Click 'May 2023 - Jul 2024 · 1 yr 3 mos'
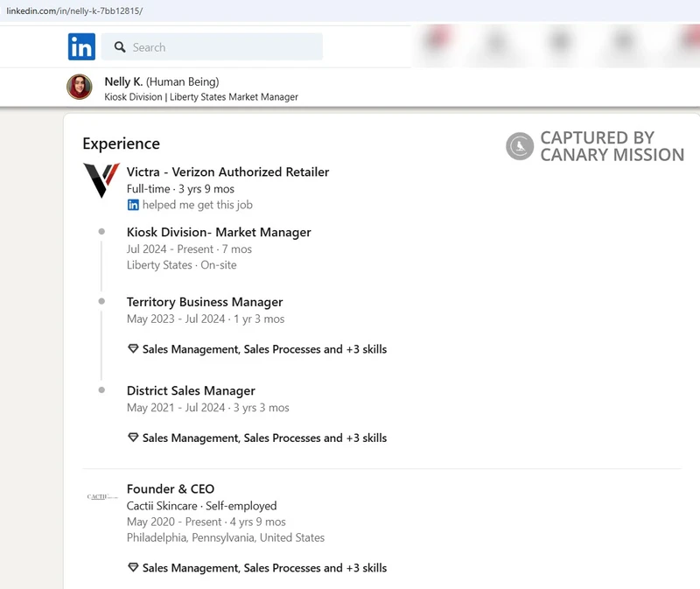Screen dimensions: 700x589 (x=206, y=319)
